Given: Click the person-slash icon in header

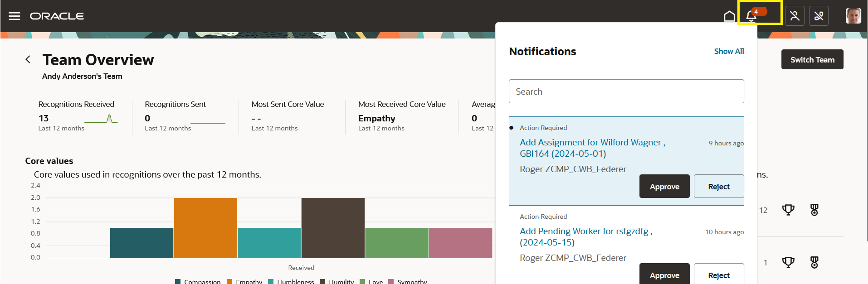Looking at the screenshot, I should [795, 16].
